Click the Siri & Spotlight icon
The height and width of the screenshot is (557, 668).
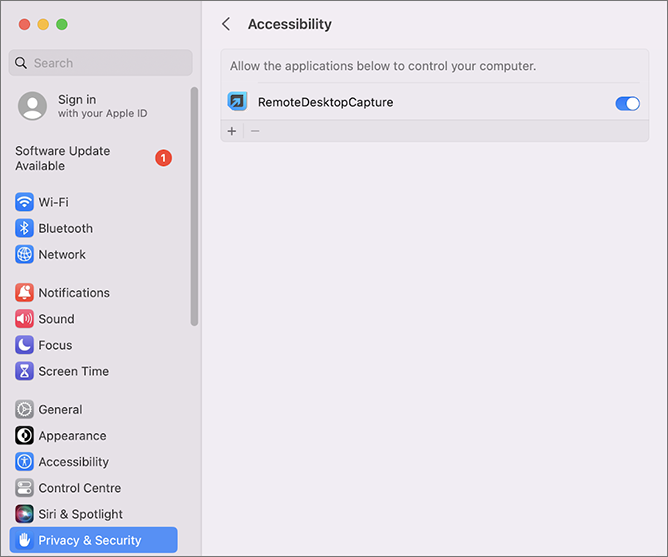click(x=25, y=514)
